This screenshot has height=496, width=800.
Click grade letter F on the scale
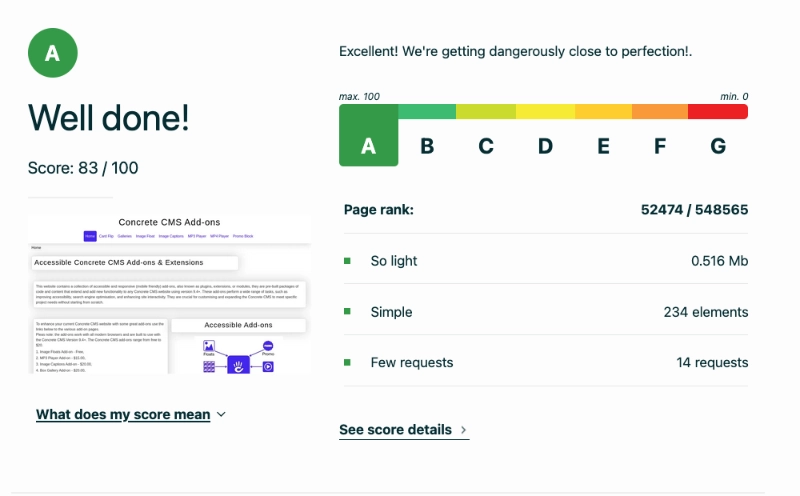pyautogui.click(x=660, y=146)
